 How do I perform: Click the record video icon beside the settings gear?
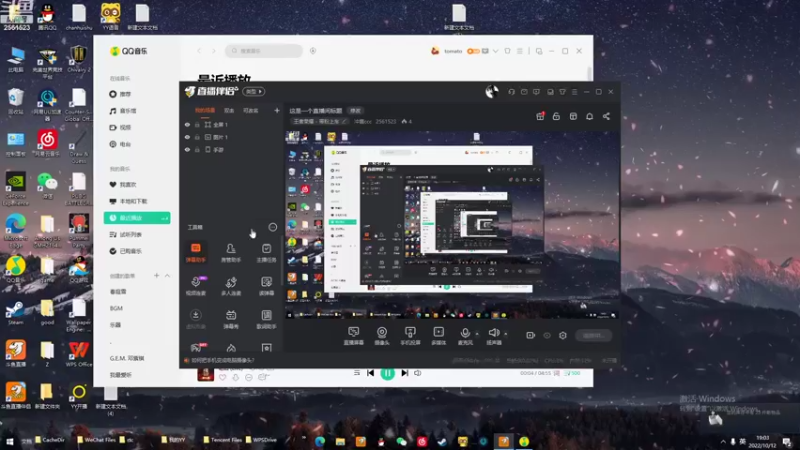point(531,335)
